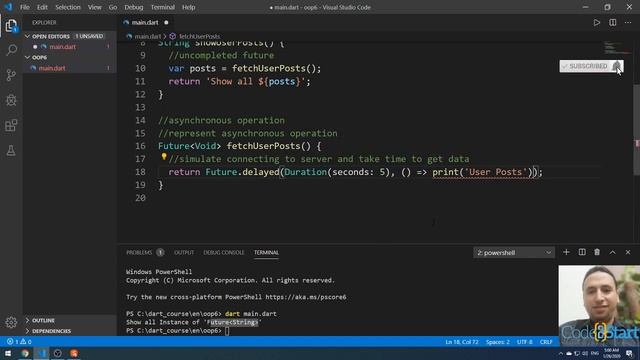This screenshot has width=640, height=360.
Task: Show hidden system tray icons
Action: [560, 353]
